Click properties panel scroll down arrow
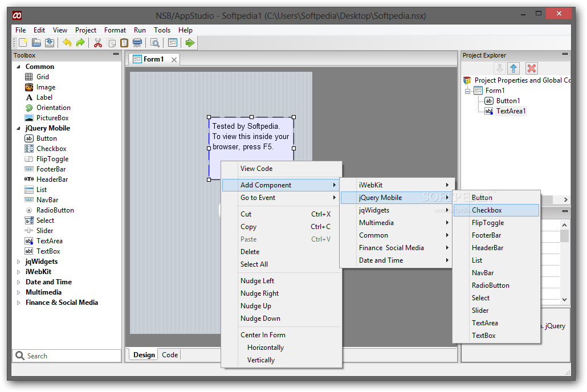The image size is (587, 392). [564, 300]
